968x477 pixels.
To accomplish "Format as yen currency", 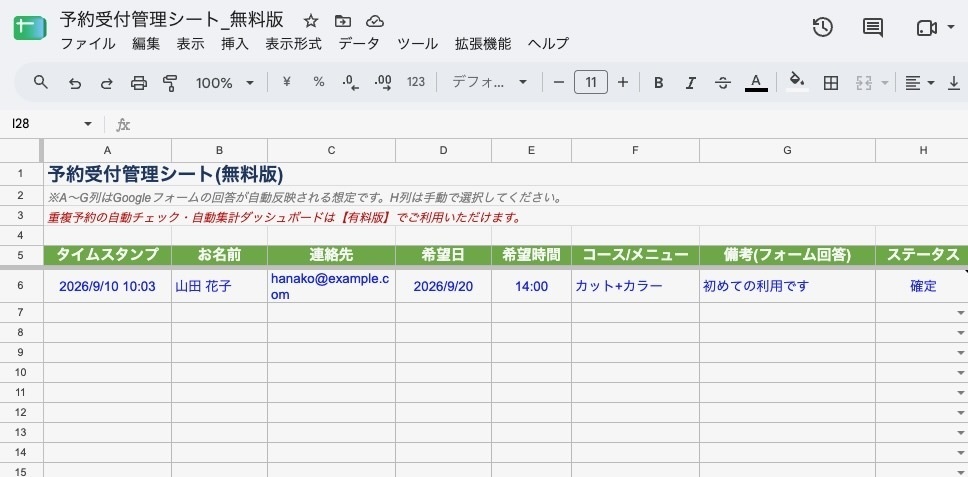I will (x=286, y=82).
